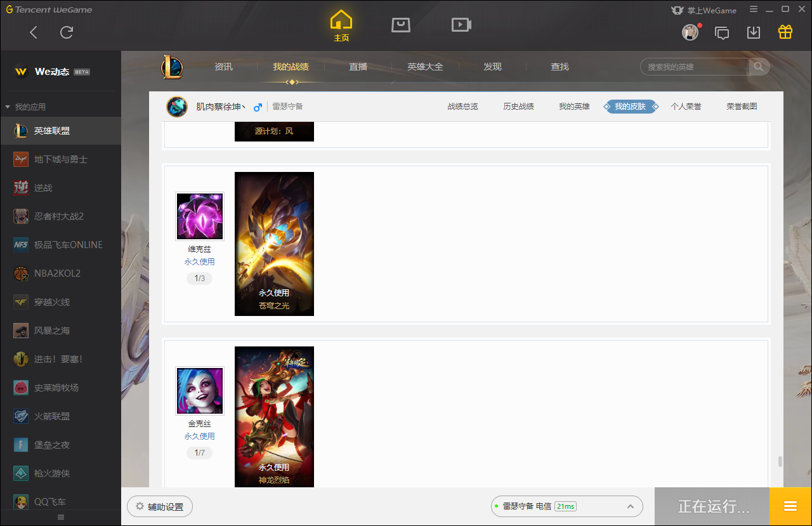Select 枪火游侠 in the sidebar
The image size is (812, 526).
tap(60, 473)
